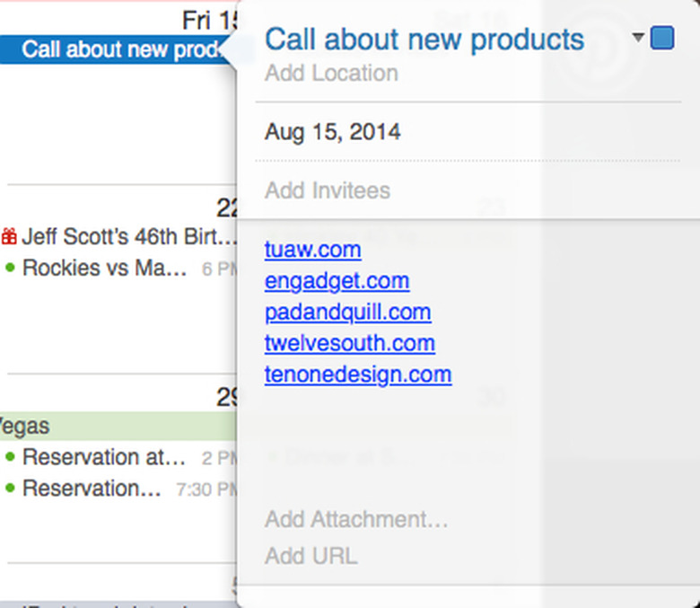Visit the twelvesouth.com link
700x608 pixels.
pos(349,343)
